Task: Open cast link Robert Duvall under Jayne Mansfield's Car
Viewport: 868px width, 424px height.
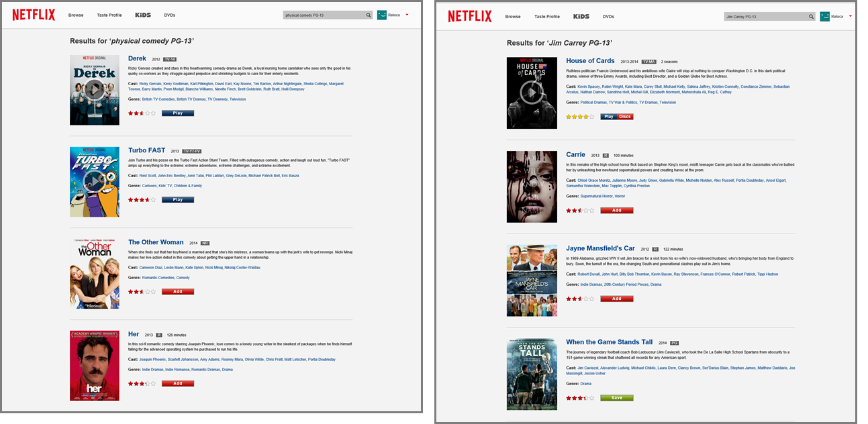Action: click(x=589, y=274)
